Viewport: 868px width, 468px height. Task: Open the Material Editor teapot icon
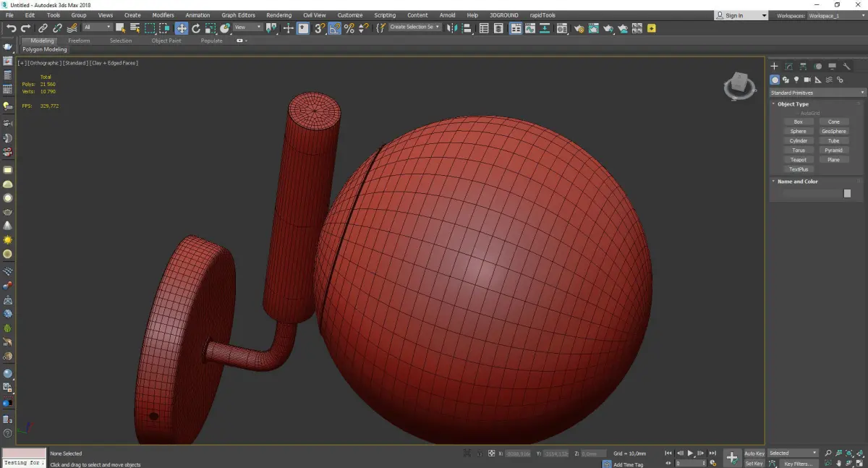click(561, 28)
